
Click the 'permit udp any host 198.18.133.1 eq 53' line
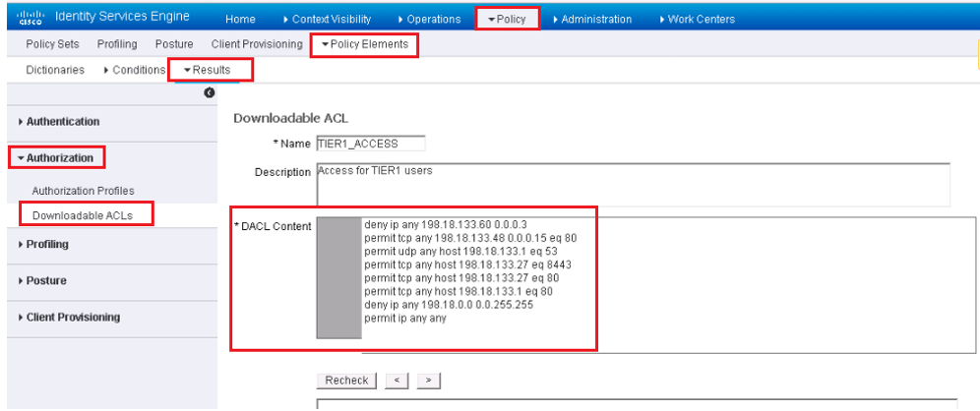pos(460,251)
